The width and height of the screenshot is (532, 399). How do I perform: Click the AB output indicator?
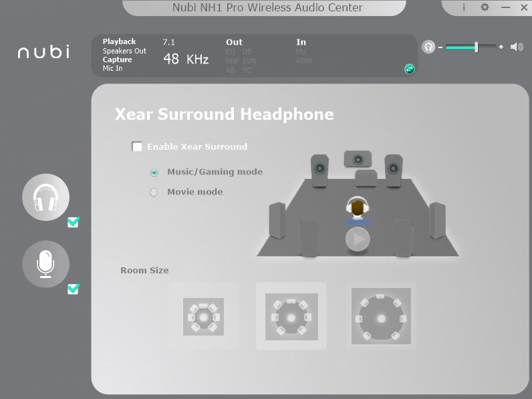[230, 70]
